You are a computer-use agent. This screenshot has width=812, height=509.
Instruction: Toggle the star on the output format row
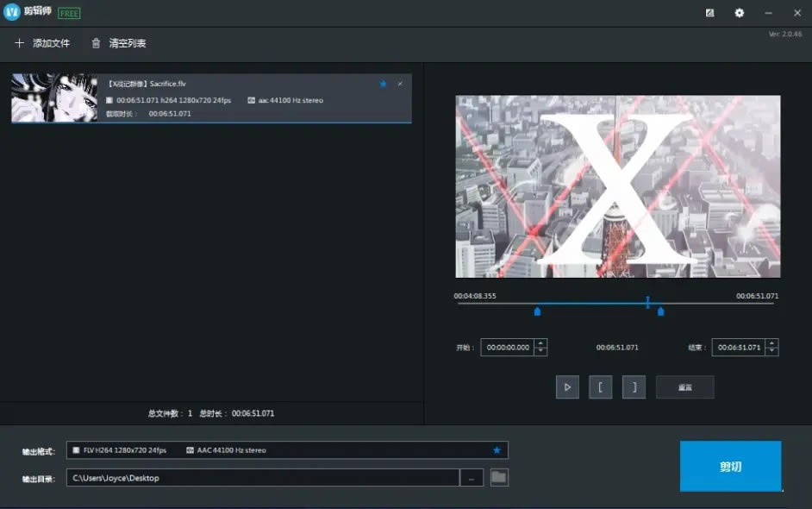pyautogui.click(x=496, y=449)
